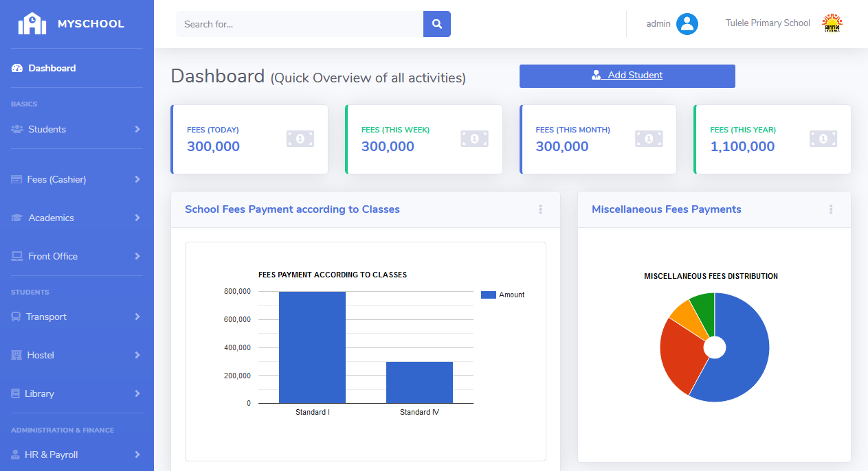Click the red pie chart slice
This screenshot has width=868, height=471.
[x=682, y=356]
